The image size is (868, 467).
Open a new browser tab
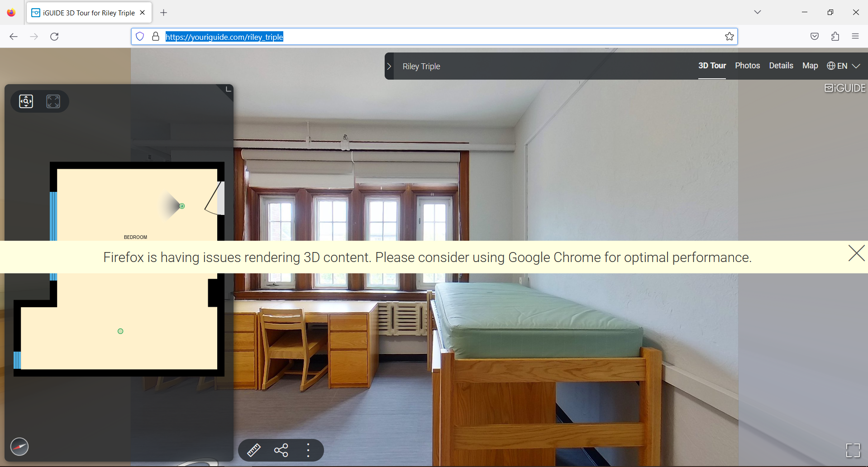click(164, 13)
